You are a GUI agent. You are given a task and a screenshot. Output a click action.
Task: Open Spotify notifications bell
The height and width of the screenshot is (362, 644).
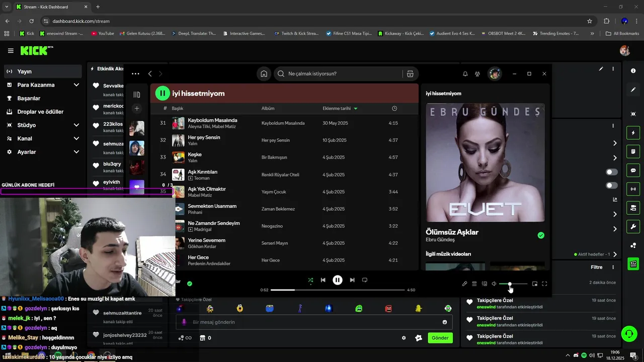tap(465, 74)
